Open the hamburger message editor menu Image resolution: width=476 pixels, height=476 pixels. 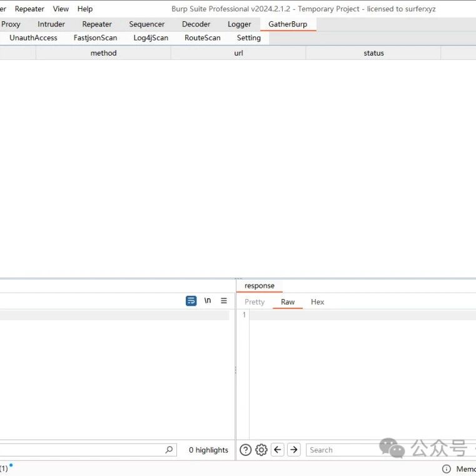click(224, 300)
